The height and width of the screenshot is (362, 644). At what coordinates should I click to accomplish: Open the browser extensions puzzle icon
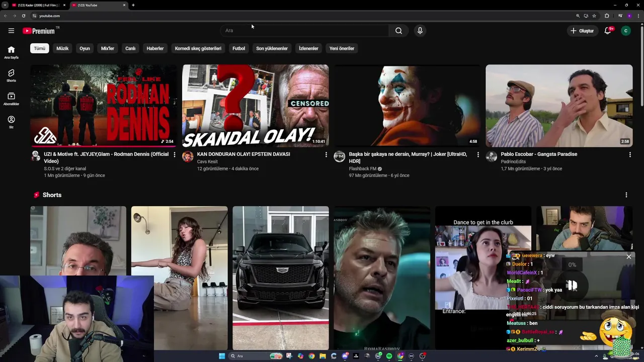[x=607, y=16]
